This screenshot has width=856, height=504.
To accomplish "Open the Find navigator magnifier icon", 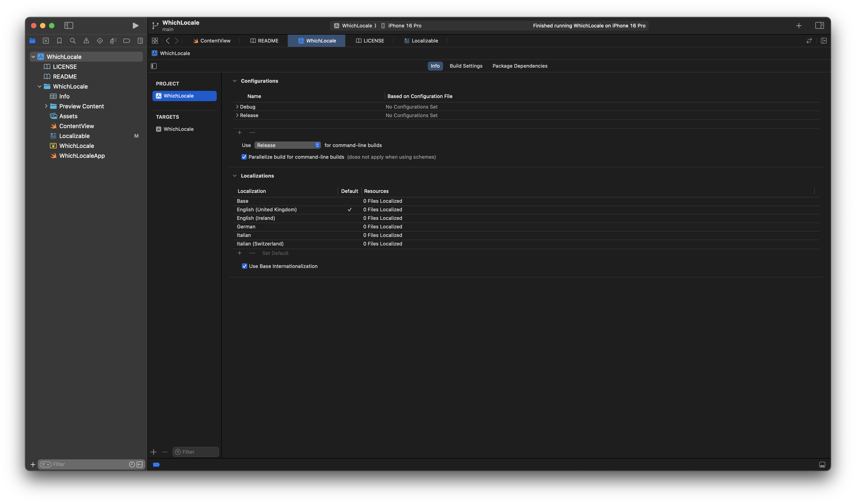I will coord(73,41).
